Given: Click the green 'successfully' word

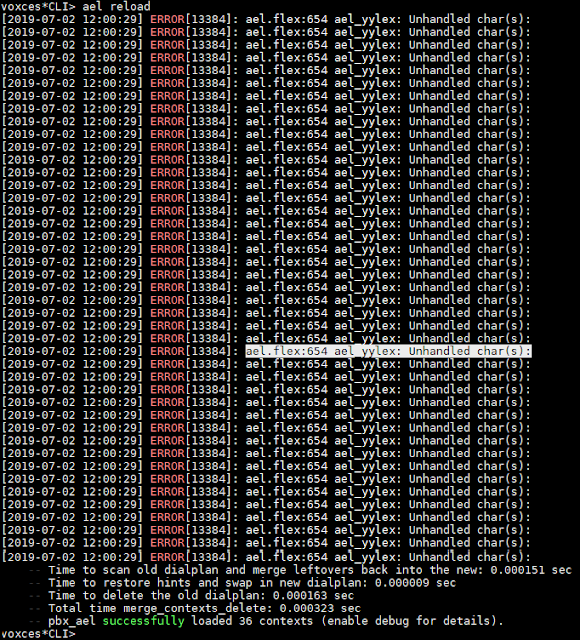Looking at the screenshot, I should click(x=143, y=621).
